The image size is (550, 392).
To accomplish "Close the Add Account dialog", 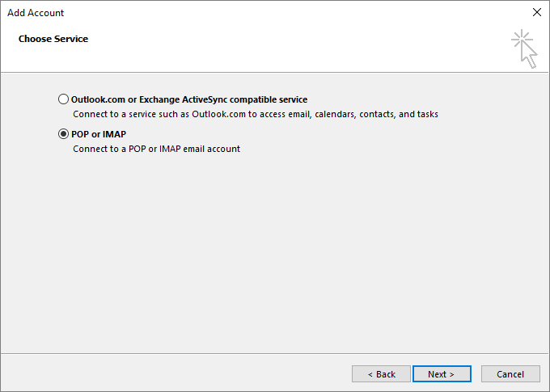I will (536, 13).
